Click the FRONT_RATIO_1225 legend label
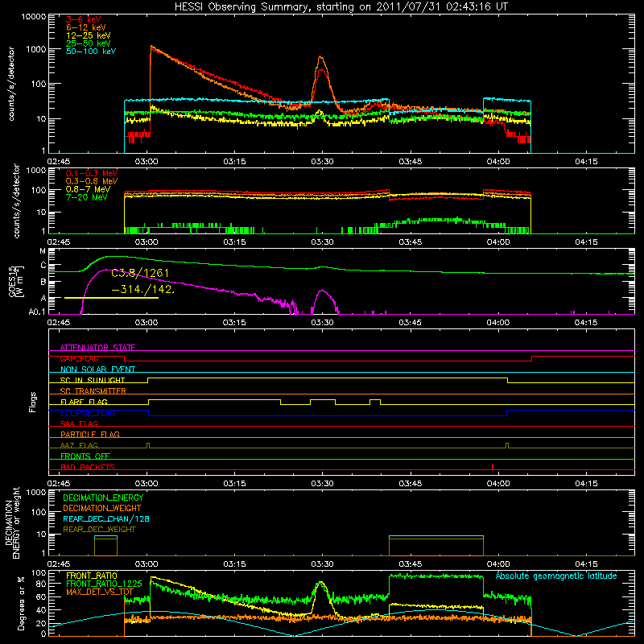Screen dimensions: 644x644 pyautogui.click(x=104, y=584)
